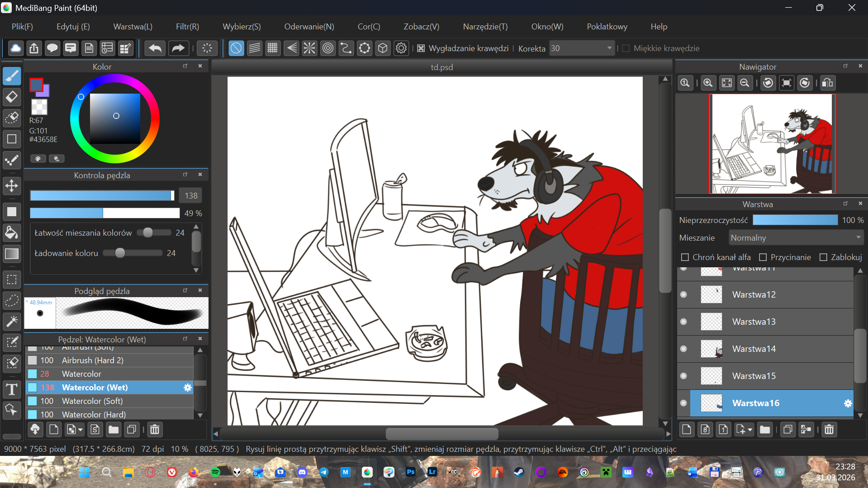Click the Undo arrow in toolbar
This screenshot has height=488, width=868.
click(155, 48)
